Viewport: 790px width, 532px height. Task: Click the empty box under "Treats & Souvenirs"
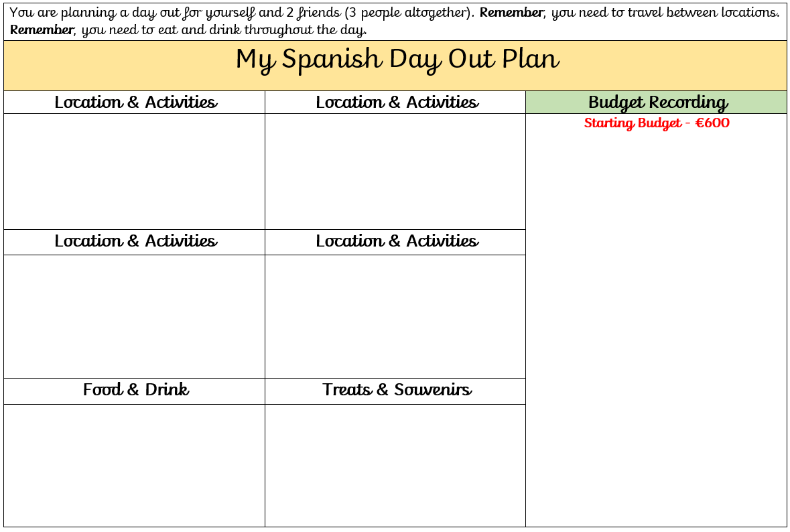[395, 465]
